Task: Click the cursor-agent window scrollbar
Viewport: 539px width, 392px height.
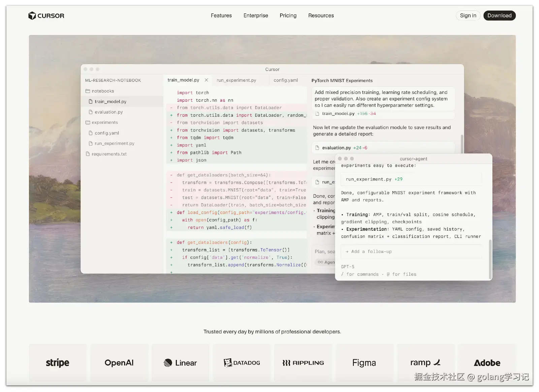Action: click(490, 259)
